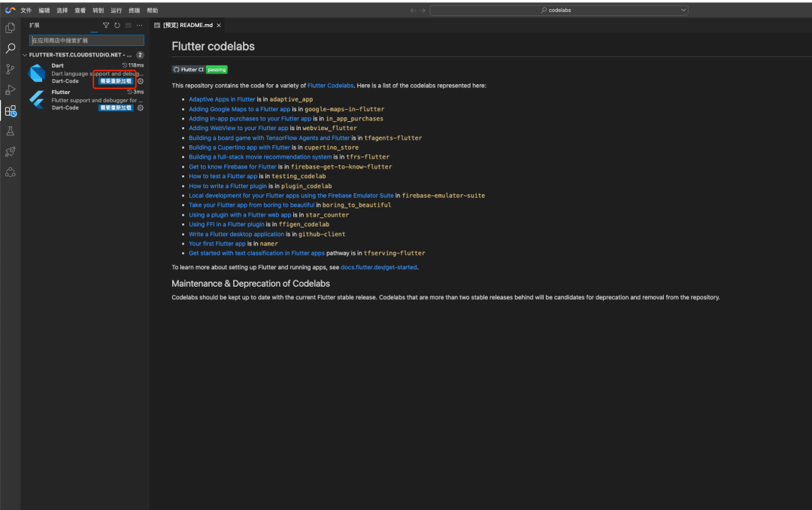Open Adding in-app purchases link
The height and width of the screenshot is (510, 812).
[250, 119]
